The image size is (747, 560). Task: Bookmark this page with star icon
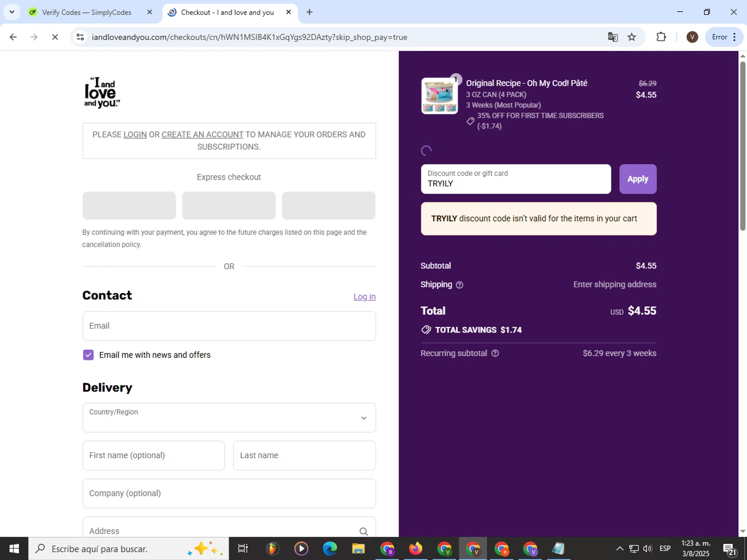pyautogui.click(x=631, y=37)
